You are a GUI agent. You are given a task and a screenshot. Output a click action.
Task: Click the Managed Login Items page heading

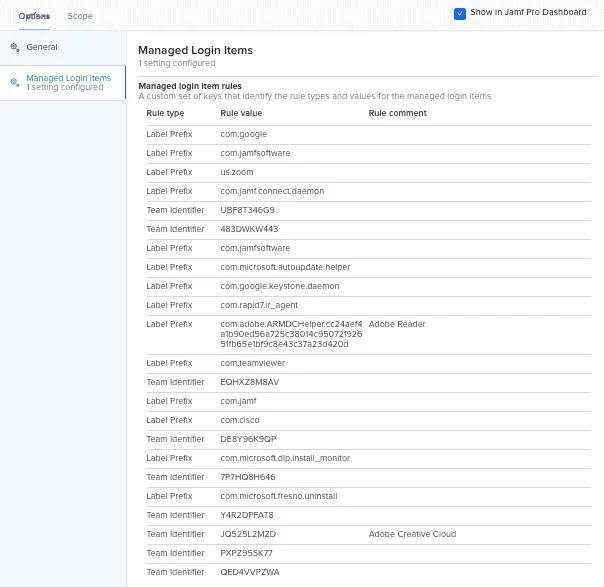pos(195,50)
